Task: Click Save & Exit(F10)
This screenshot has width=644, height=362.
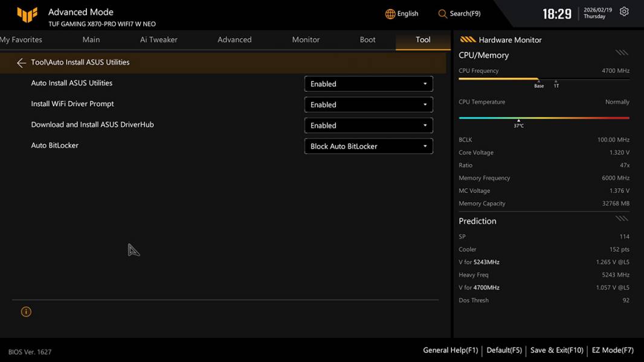Action: pos(556,350)
